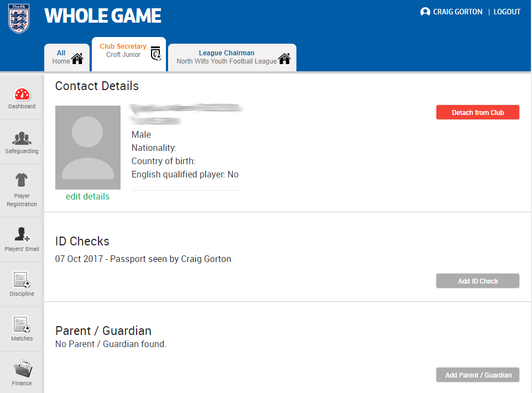The image size is (532, 393).
Task: Open the Dashboard gauge icon
Action: pos(22,95)
